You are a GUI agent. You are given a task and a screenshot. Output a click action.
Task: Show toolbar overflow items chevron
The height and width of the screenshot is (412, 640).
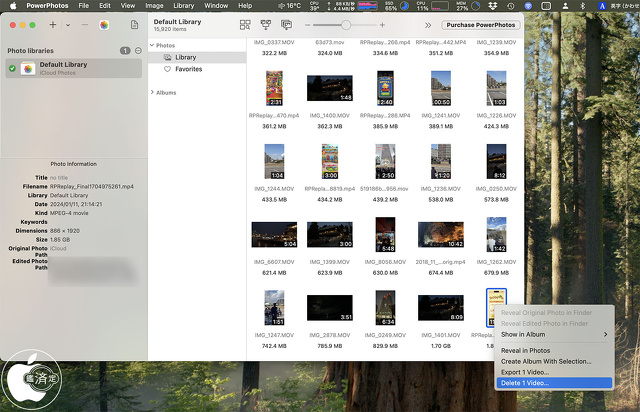pos(428,24)
